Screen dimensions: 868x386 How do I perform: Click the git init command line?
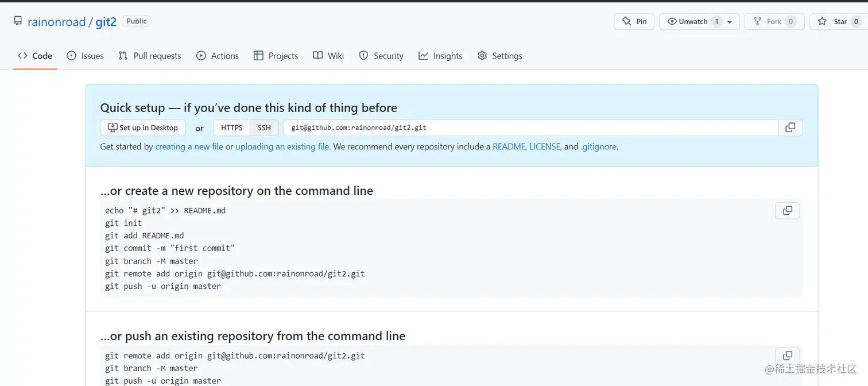[x=123, y=223]
